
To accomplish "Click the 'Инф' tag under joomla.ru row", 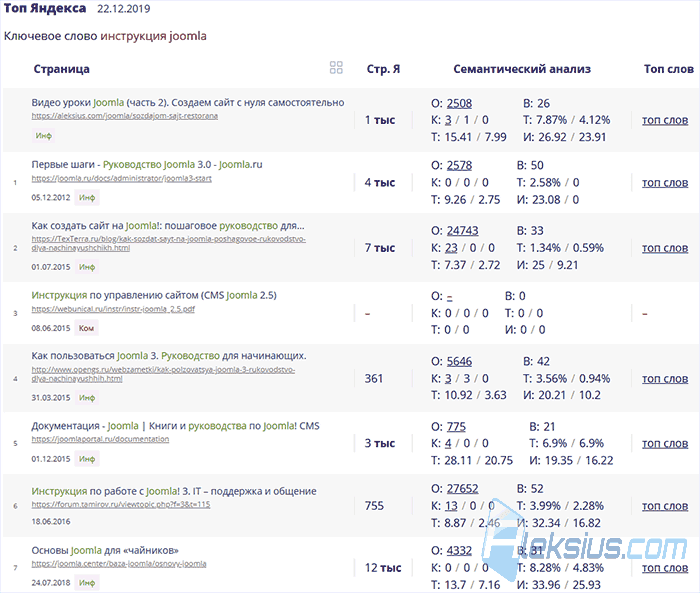I will click(87, 197).
